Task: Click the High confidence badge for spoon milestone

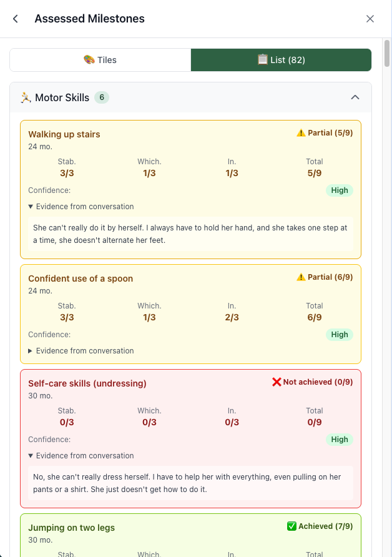Action: (340, 335)
